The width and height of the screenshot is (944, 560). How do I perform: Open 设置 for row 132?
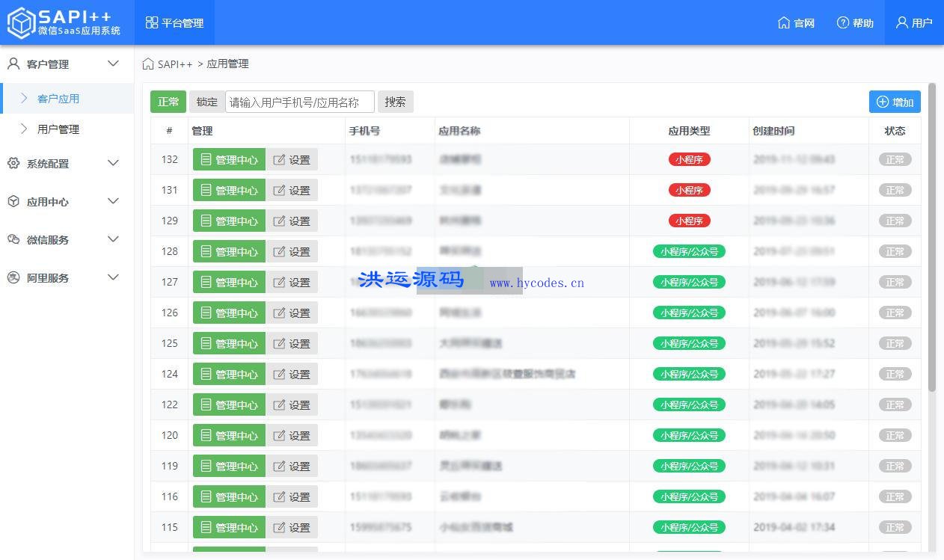[x=292, y=159]
